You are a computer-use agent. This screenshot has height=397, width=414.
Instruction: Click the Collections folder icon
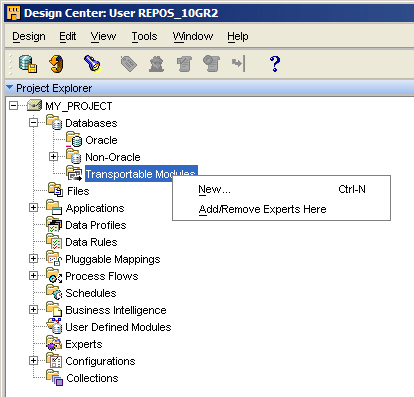(55, 377)
